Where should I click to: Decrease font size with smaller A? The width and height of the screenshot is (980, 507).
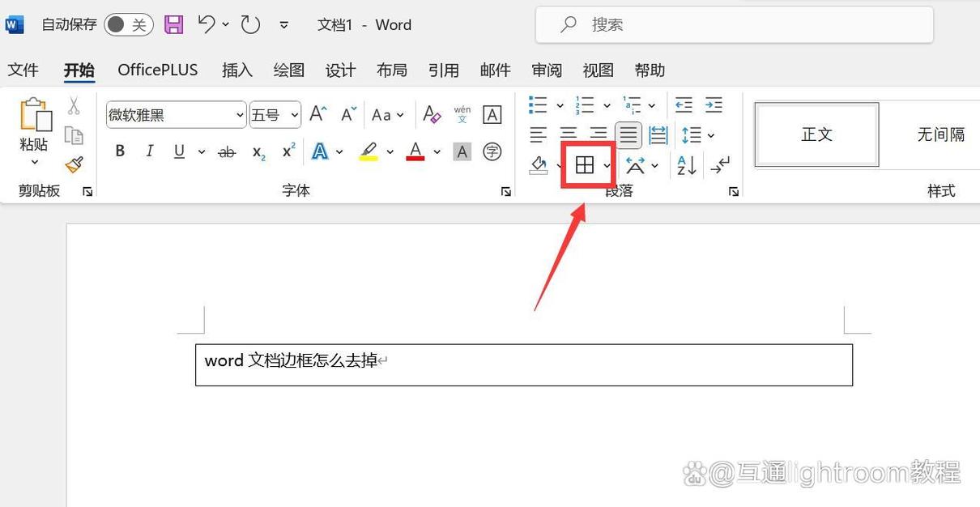point(348,114)
